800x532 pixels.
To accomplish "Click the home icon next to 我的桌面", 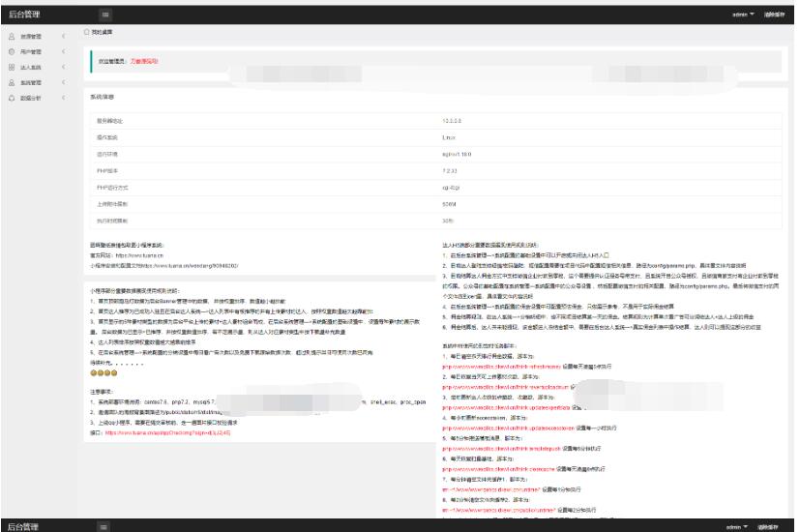I will (86, 32).
